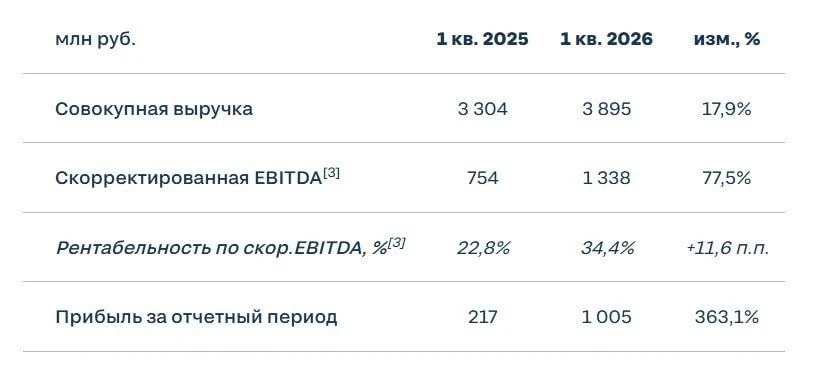Select margin value 22,8%

tap(483, 248)
